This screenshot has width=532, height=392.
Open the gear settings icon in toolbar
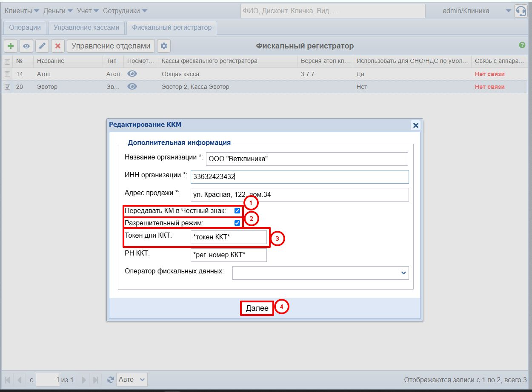164,46
